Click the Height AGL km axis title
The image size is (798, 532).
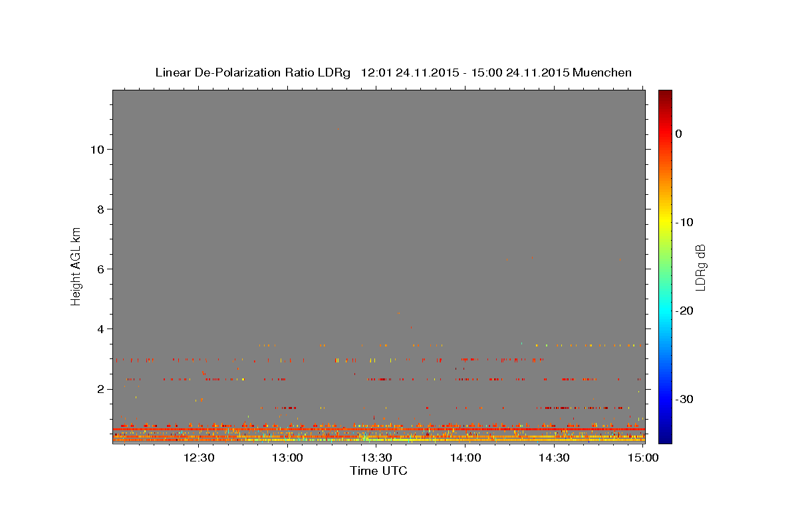pos(76,265)
